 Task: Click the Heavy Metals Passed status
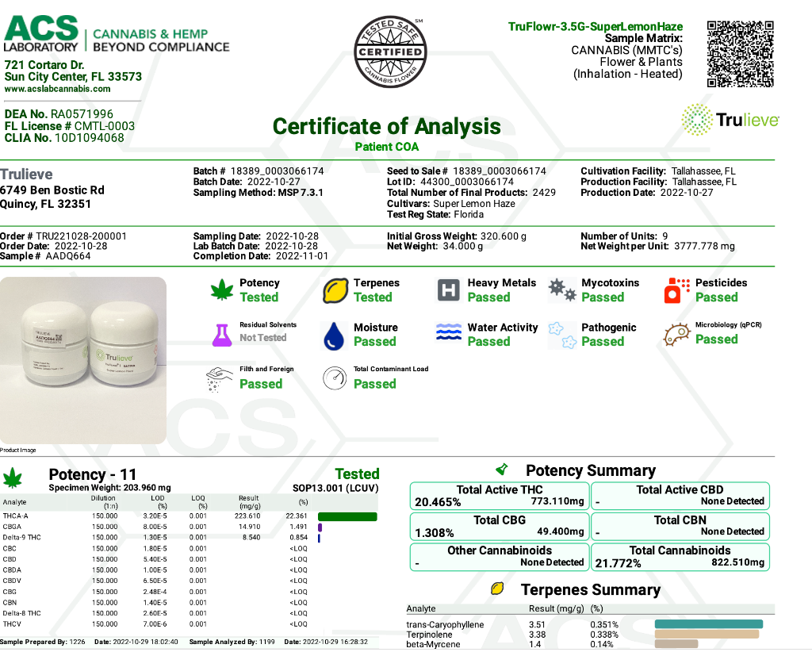pos(488,297)
